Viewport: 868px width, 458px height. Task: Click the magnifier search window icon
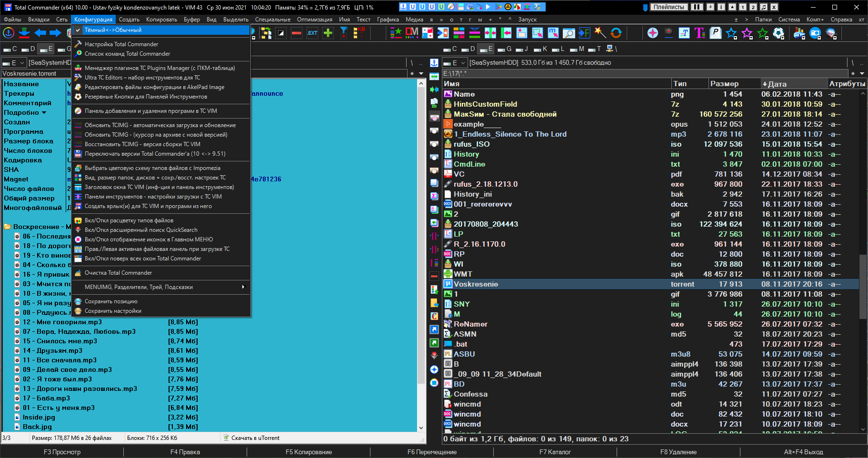[569, 33]
